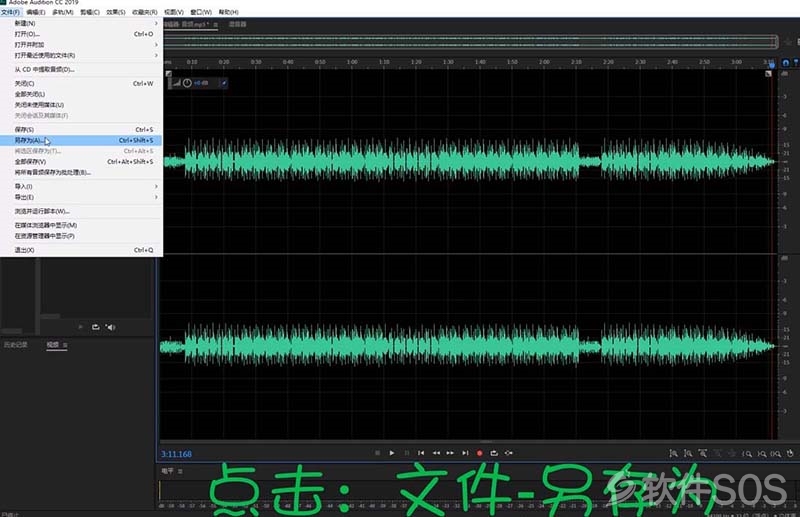
Task: Open the 视频 panel menu icon
Action: (65, 346)
